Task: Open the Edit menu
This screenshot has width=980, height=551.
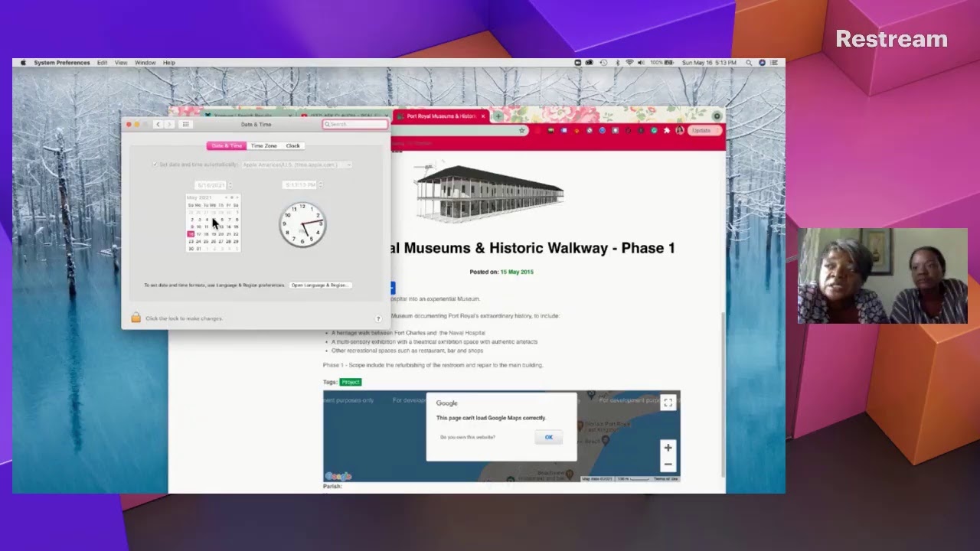Action: 102,63
